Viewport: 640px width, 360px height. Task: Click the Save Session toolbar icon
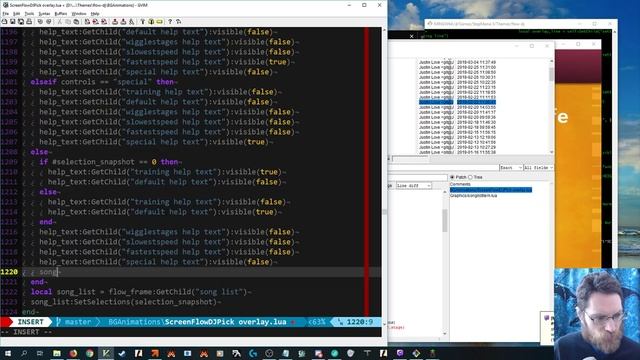[123, 22]
